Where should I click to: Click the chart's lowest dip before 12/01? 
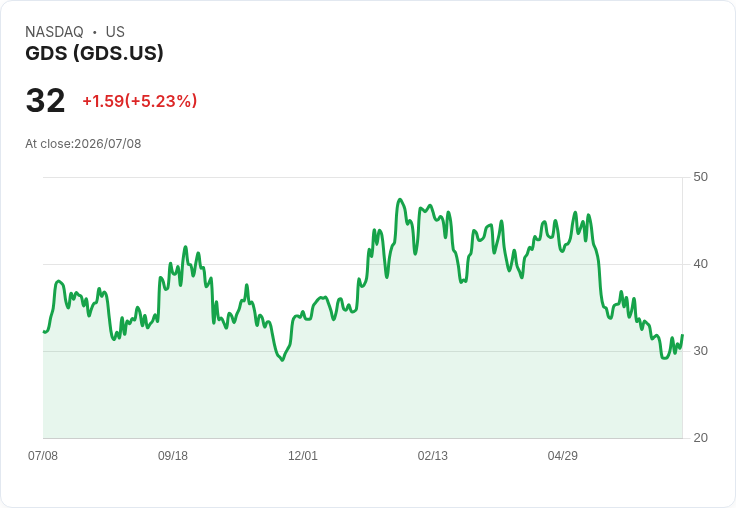tap(282, 360)
